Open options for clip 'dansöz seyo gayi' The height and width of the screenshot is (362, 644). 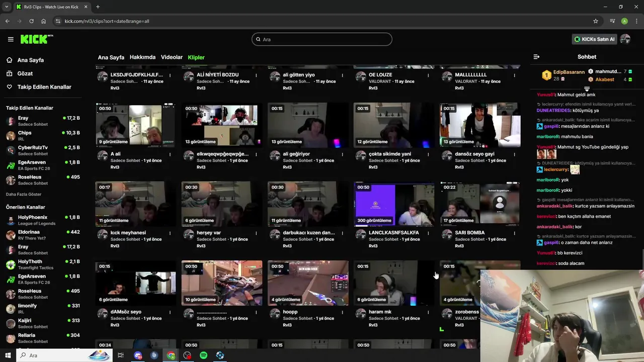(x=514, y=154)
